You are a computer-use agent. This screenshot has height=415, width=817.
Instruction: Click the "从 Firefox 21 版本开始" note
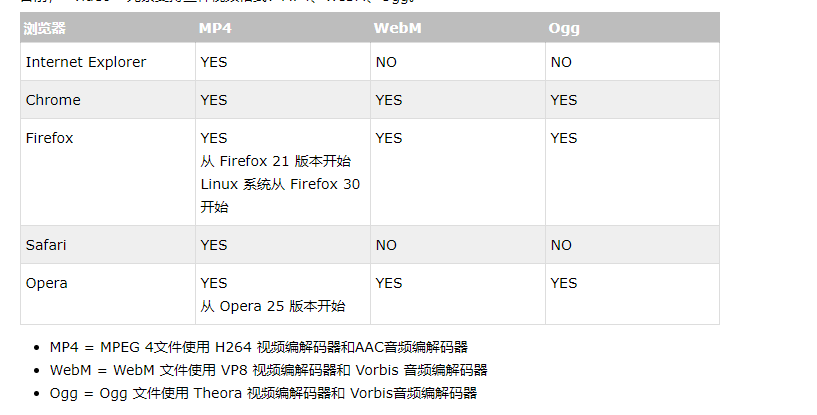[x=275, y=161]
